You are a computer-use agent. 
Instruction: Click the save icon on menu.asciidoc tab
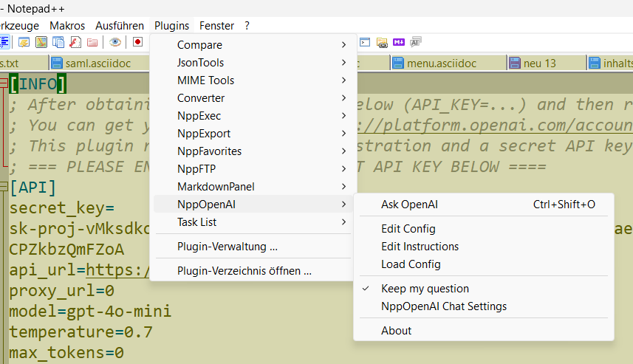[398, 63]
